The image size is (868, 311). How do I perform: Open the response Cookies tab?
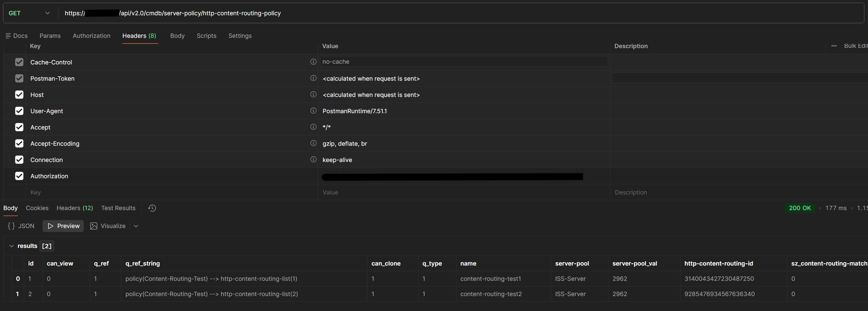coord(37,208)
